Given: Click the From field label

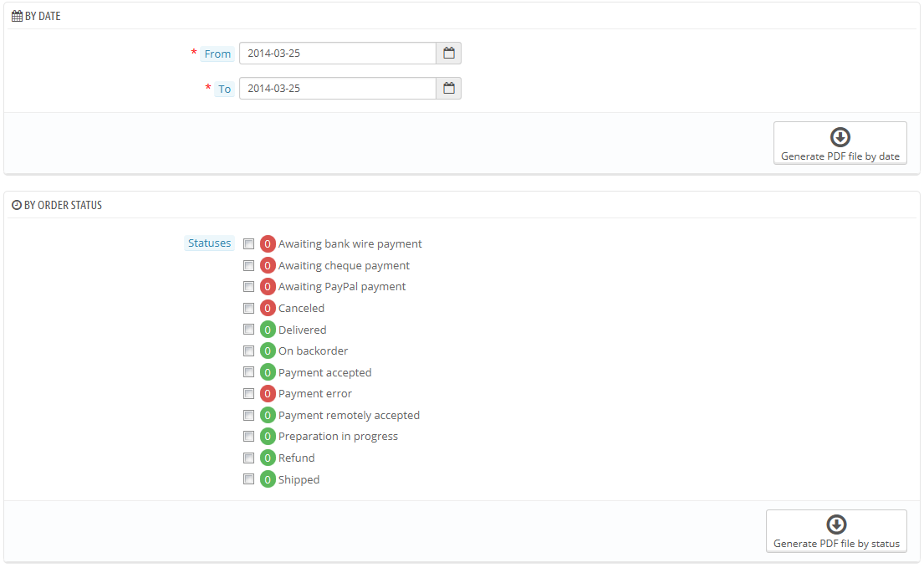Looking at the screenshot, I should tap(217, 54).
